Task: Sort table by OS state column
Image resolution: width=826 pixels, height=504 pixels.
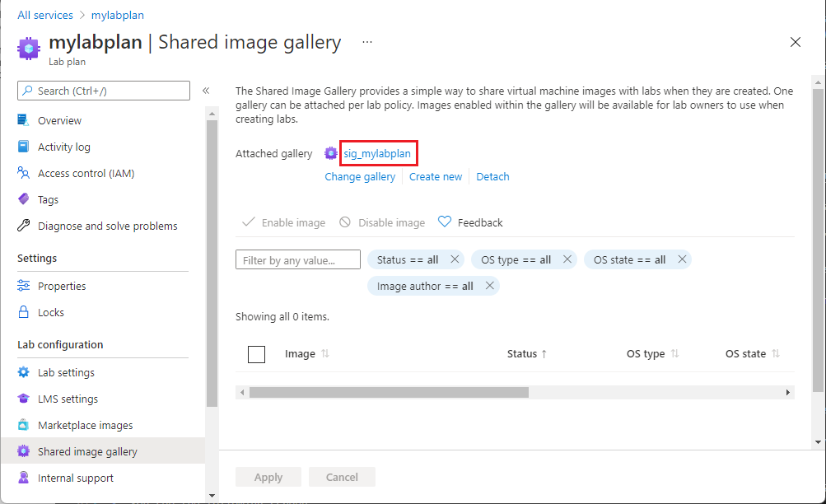Action: 752,354
